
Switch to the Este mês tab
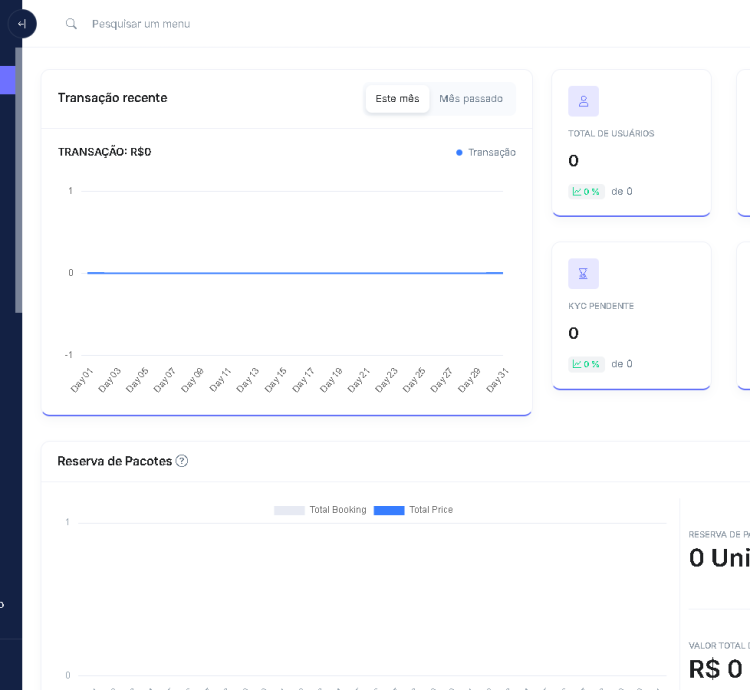(x=397, y=99)
